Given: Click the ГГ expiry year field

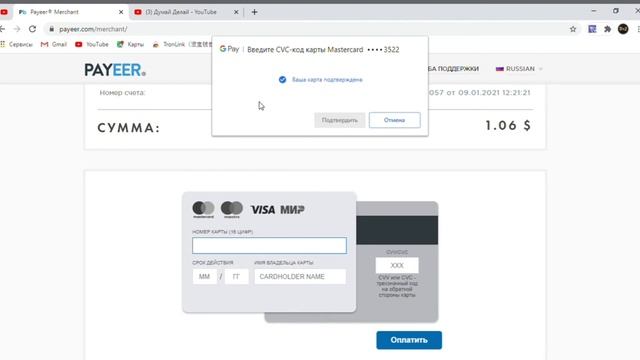Looking at the screenshot, I should coord(236,277).
